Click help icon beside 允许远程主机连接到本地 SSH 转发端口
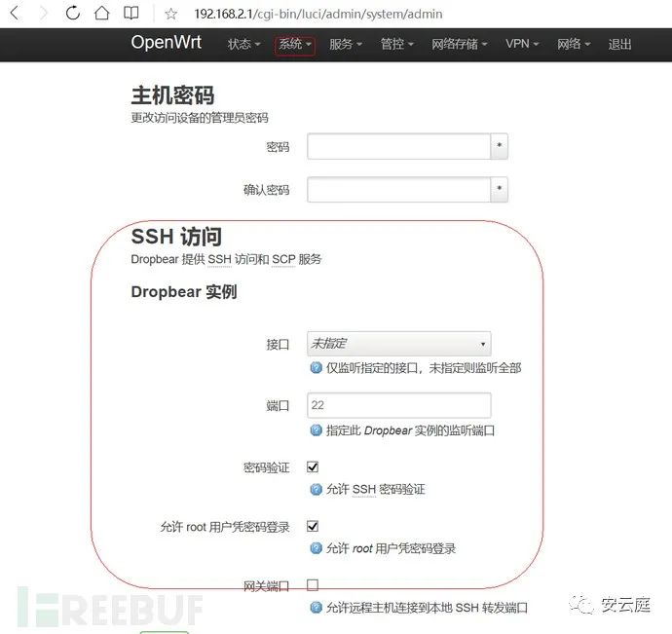Viewport: 672px width, 634px height. coord(316,608)
